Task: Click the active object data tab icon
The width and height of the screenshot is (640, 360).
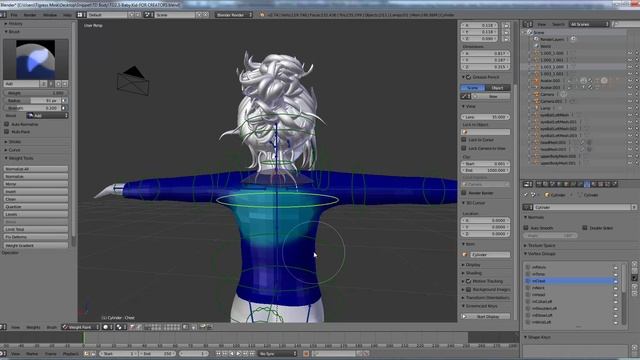Action: pos(587,184)
